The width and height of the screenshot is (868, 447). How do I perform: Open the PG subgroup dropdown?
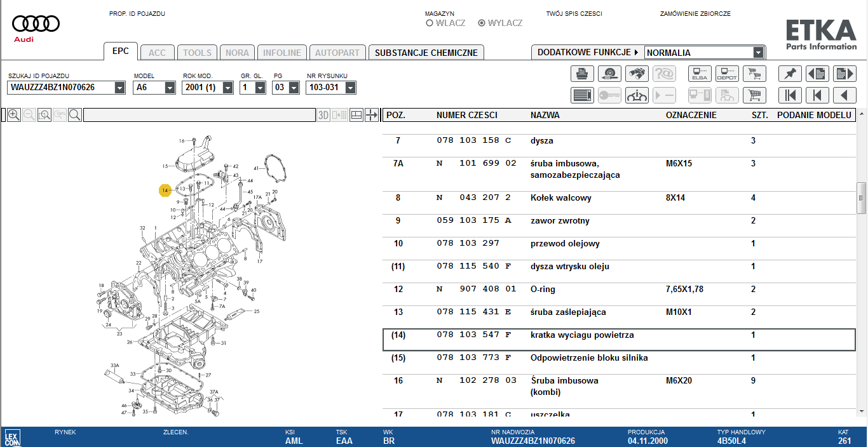coord(294,88)
